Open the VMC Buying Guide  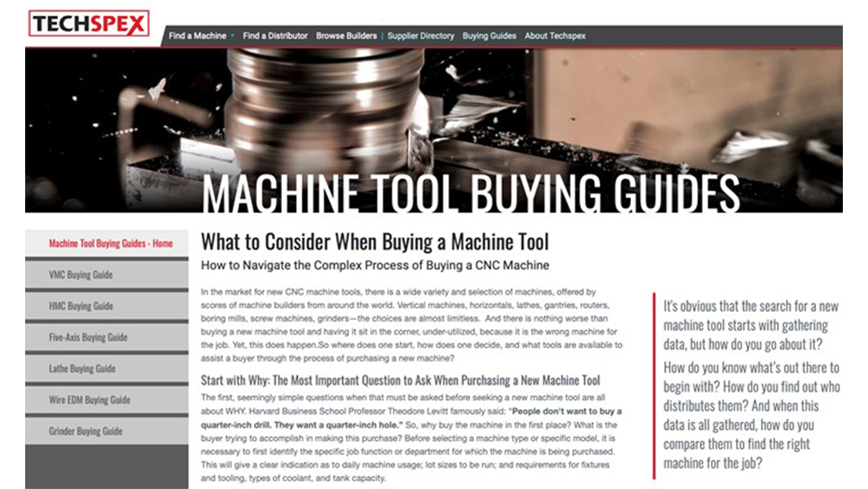(82, 275)
